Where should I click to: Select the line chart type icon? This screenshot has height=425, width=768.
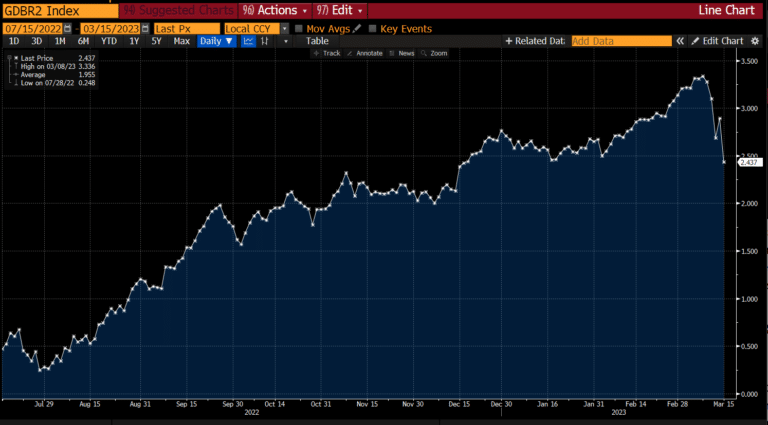click(248, 41)
